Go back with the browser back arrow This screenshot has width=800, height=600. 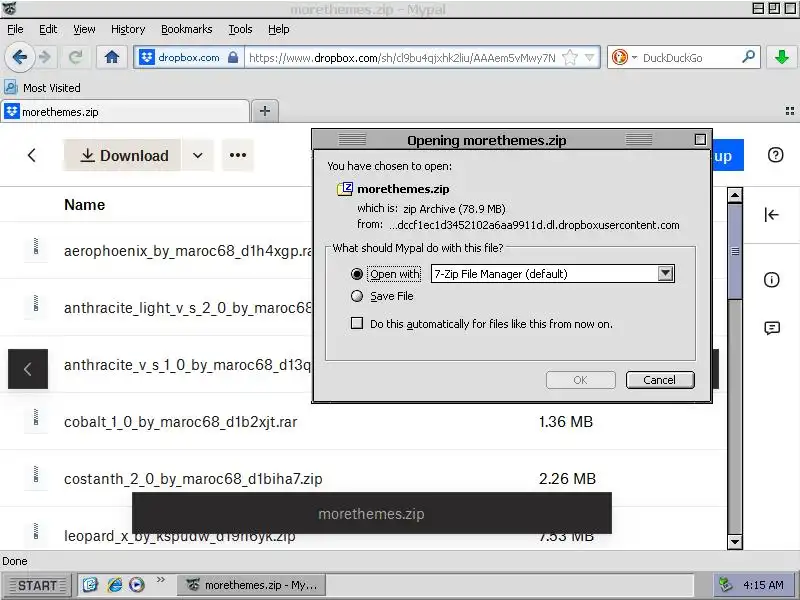point(19,57)
